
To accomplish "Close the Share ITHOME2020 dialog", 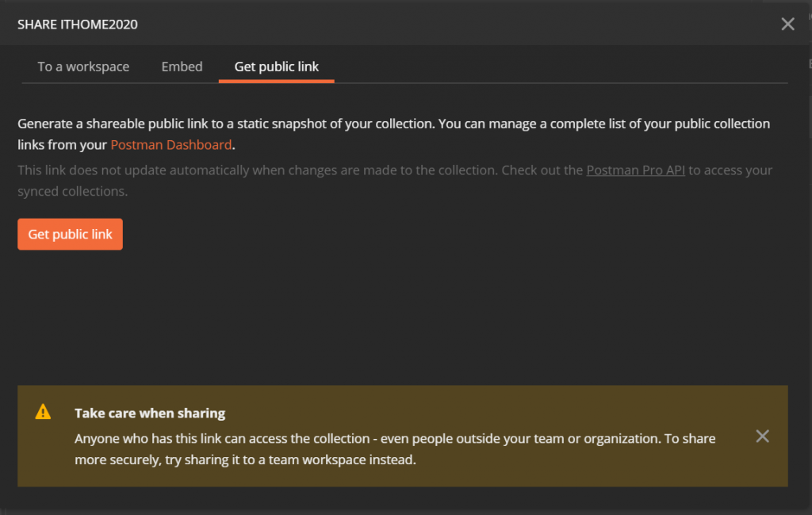I will point(787,24).
